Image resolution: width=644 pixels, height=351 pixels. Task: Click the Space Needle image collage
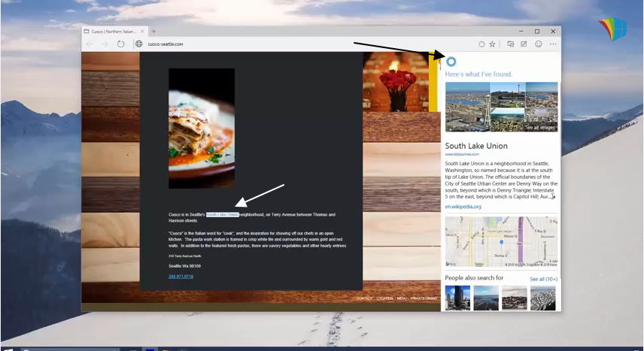pyautogui.click(x=502, y=107)
